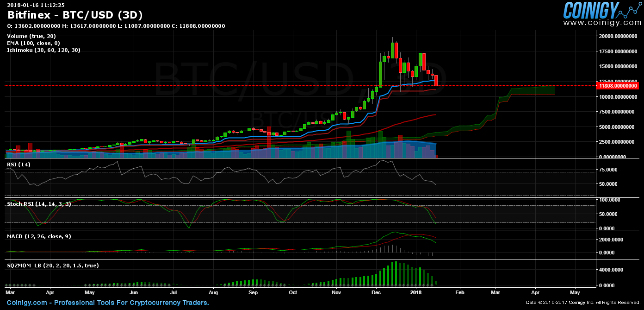The image size is (644, 310).
Task: Click the 75.0000 value on the RSI axis
Action: [x=609, y=170]
